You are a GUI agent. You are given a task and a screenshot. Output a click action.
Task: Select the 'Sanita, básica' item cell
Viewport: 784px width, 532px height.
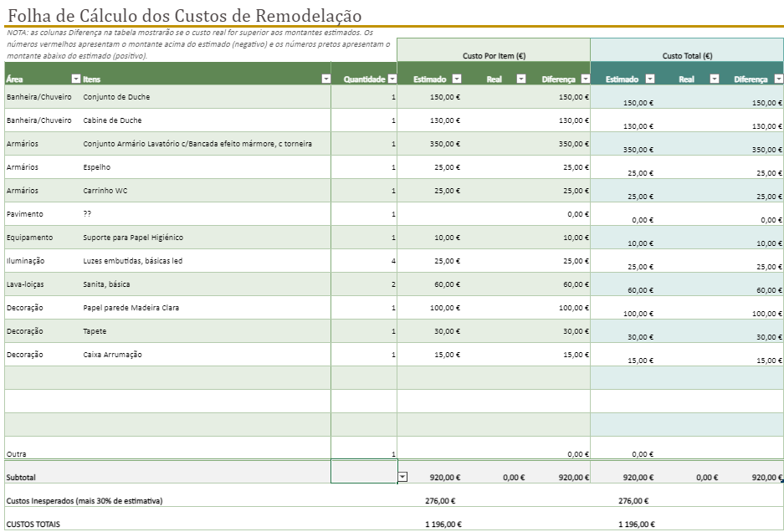pos(206,284)
